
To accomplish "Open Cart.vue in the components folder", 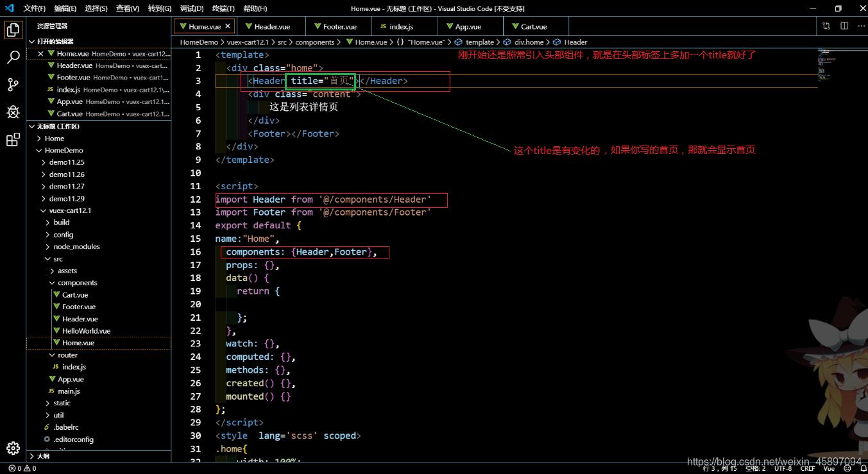I will coord(99,295).
